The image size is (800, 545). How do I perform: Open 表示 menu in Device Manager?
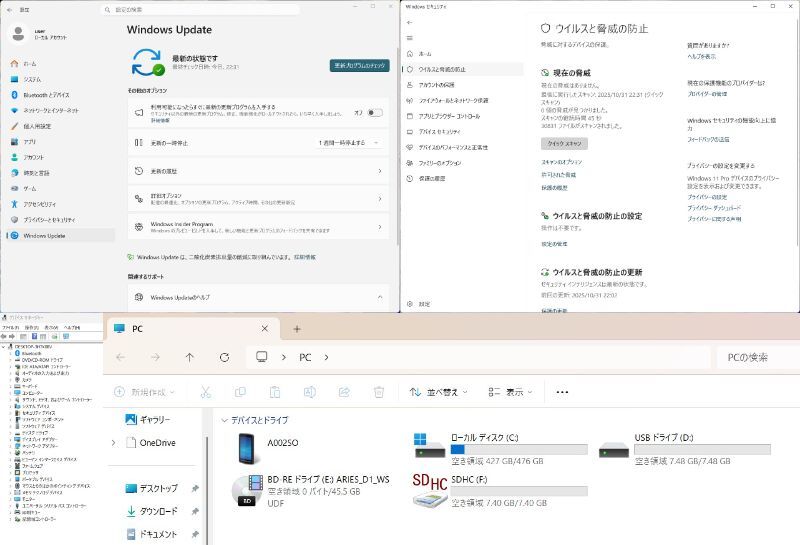pyautogui.click(x=51, y=328)
